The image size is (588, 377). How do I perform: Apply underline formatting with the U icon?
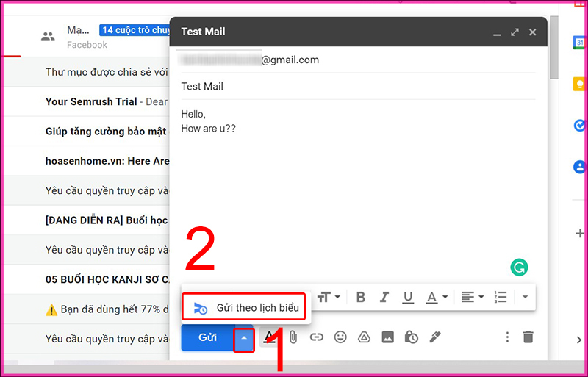pyautogui.click(x=408, y=298)
